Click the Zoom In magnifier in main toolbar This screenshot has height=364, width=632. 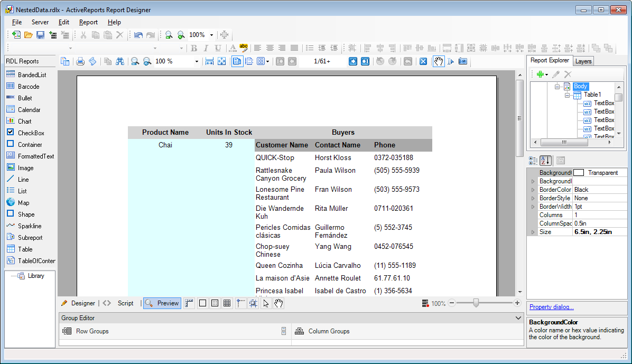coord(181,35)
